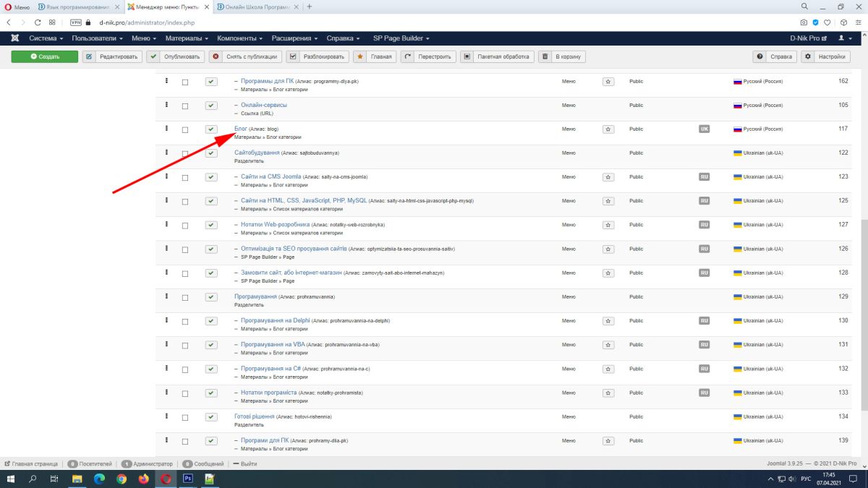Check the box for Блог row
Image resolution: width=868 pixels, height=488 pixels.
coord(185,129)
